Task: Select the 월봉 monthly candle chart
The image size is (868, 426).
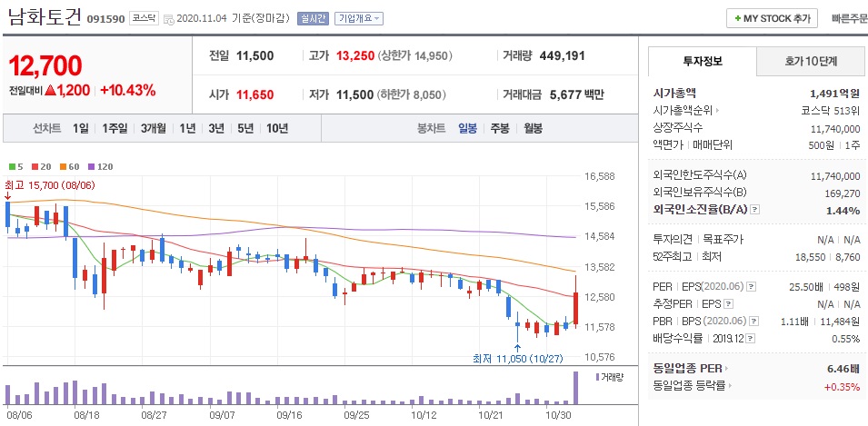Action: pyautogui.click(x=534, y=129)
